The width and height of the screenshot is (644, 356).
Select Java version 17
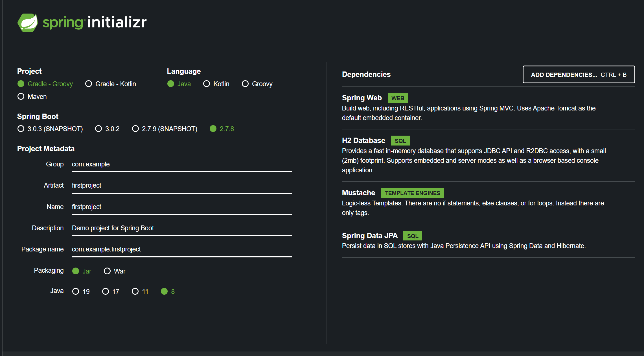pos(106,292)
